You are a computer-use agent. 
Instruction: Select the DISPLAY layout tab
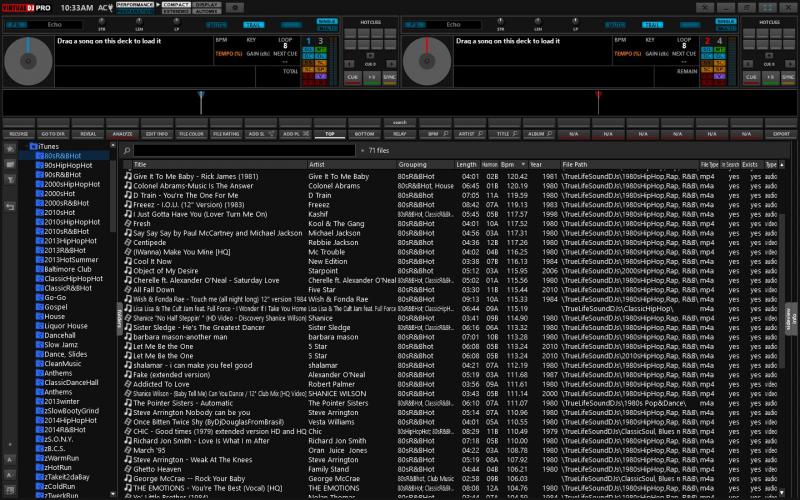(207, 5)
